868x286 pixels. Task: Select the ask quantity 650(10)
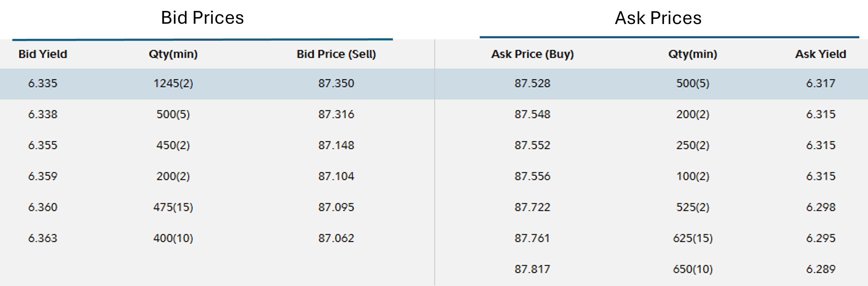(693, 269)
